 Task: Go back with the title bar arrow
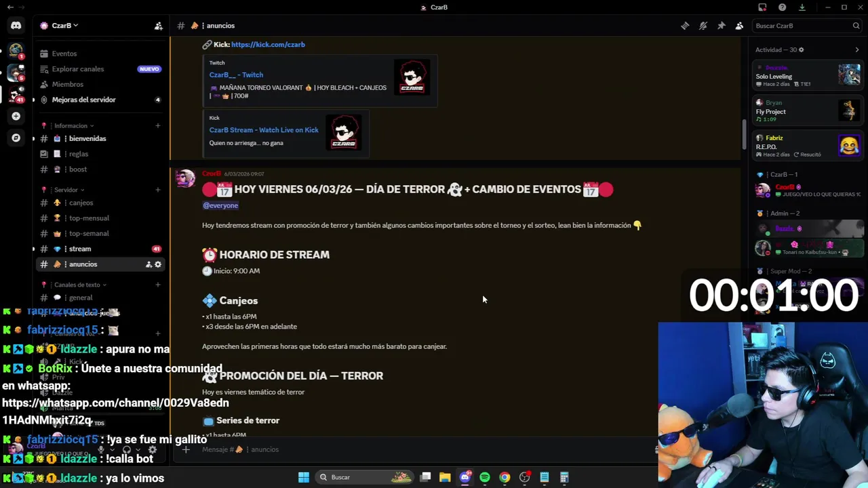(10, 7)
